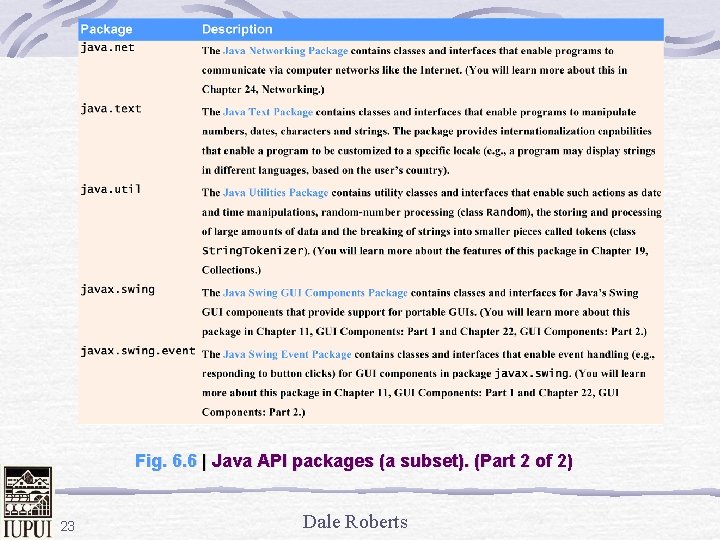Viewport: 720px width, 540px height.
Task: Click "Java Swing GUI Components Package" link text
Action: [x=315, y=293]
